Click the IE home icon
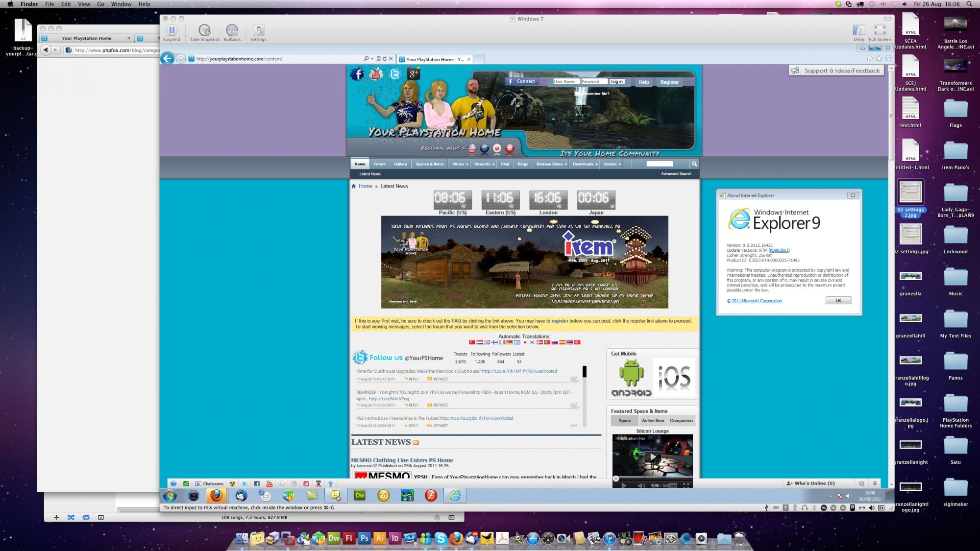Viewport: 980px width, 551px height. 869,59
